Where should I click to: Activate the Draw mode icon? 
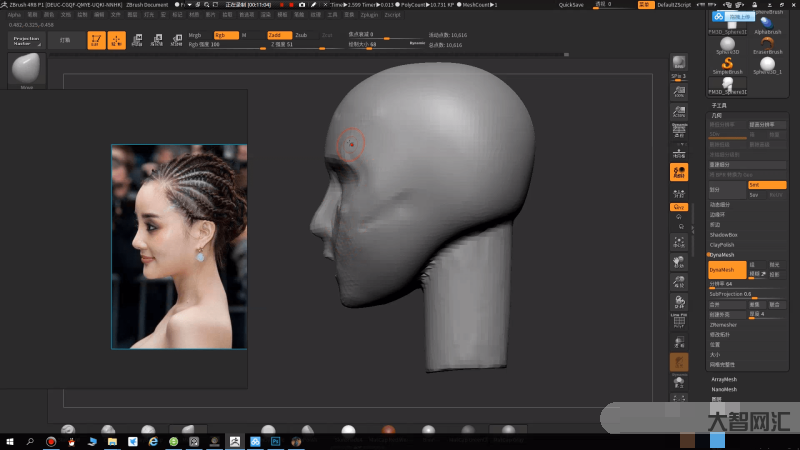tap(117, 41)
